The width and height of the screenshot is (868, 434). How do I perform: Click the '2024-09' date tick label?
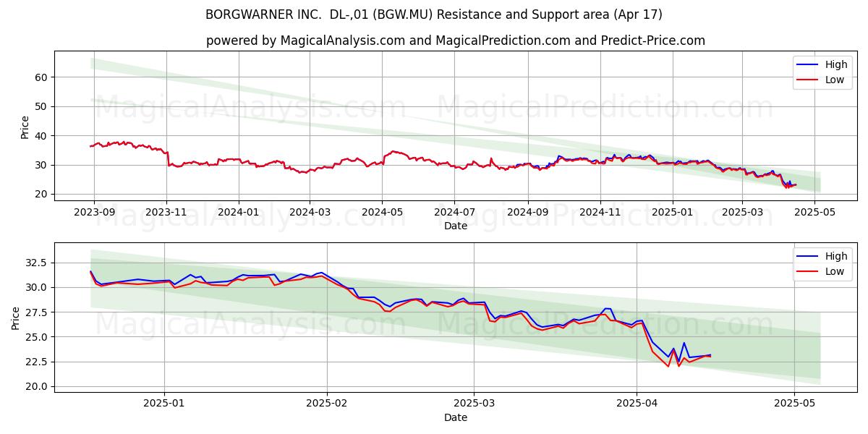pos(527,212)
